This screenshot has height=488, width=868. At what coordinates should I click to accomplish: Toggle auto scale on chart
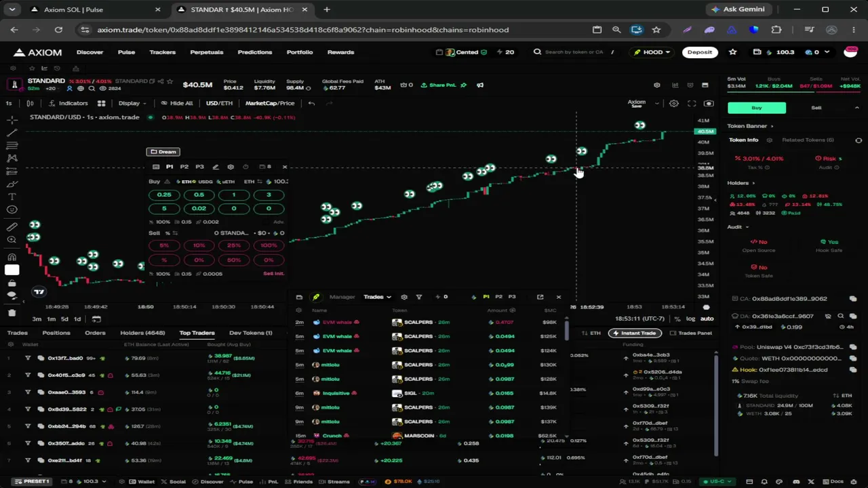click(x=707, y=319)
